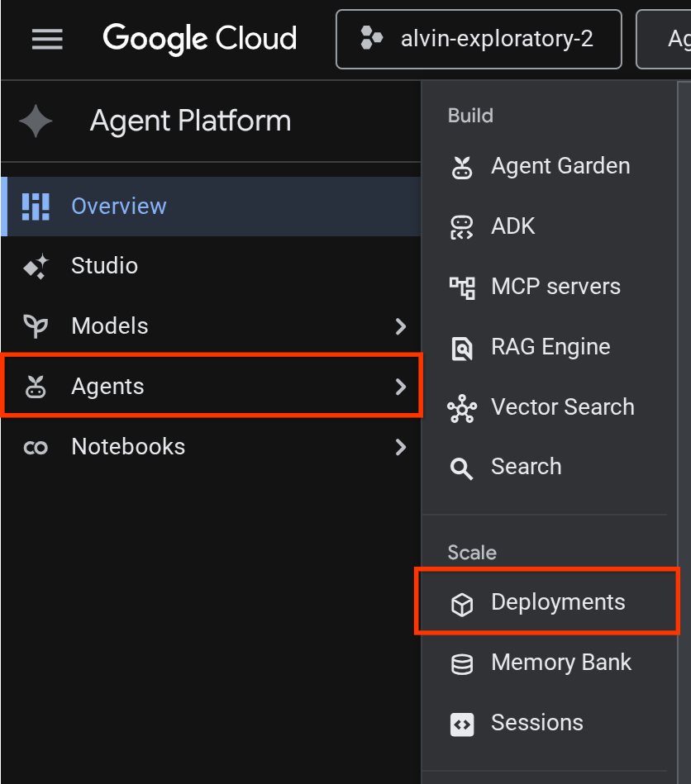Open Notebooks in the sidebar
Image resolution: width=691 pixels, height=784 pixels.
(211, 446)
